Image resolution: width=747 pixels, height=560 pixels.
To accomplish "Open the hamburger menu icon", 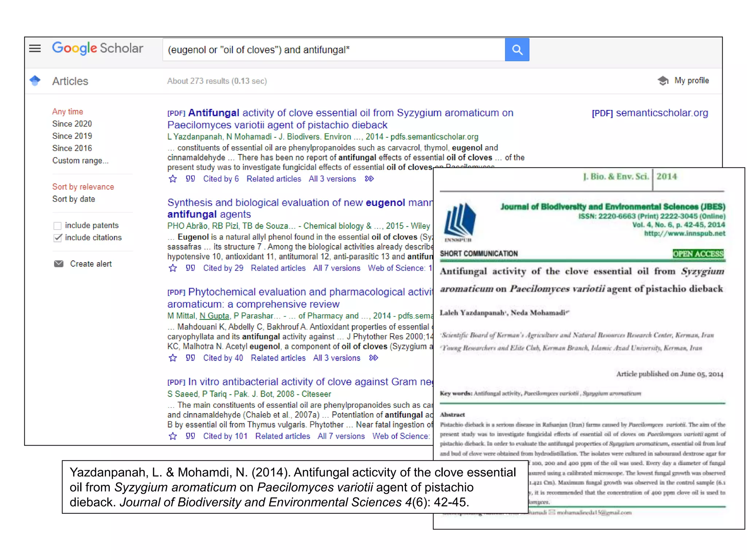I will tap(35, 48).
